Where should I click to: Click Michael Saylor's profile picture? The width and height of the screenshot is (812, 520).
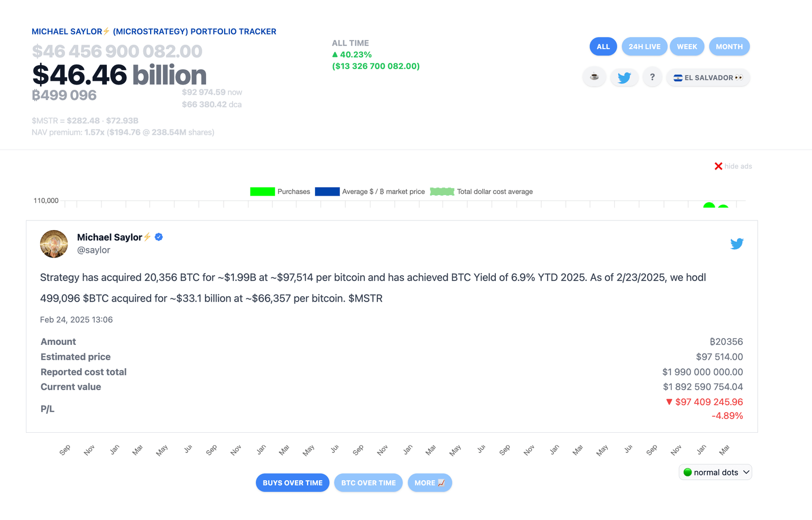(54, 244)
